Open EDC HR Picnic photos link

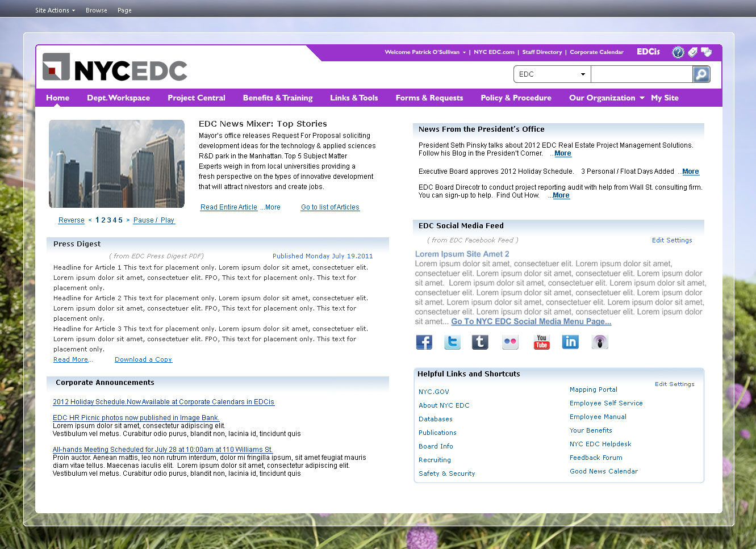coord(136,418)
